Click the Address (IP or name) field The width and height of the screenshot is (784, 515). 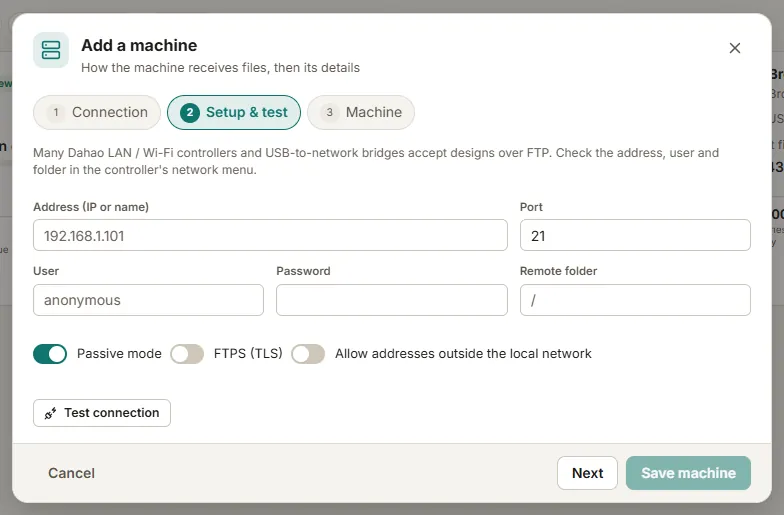pos(270,235)
